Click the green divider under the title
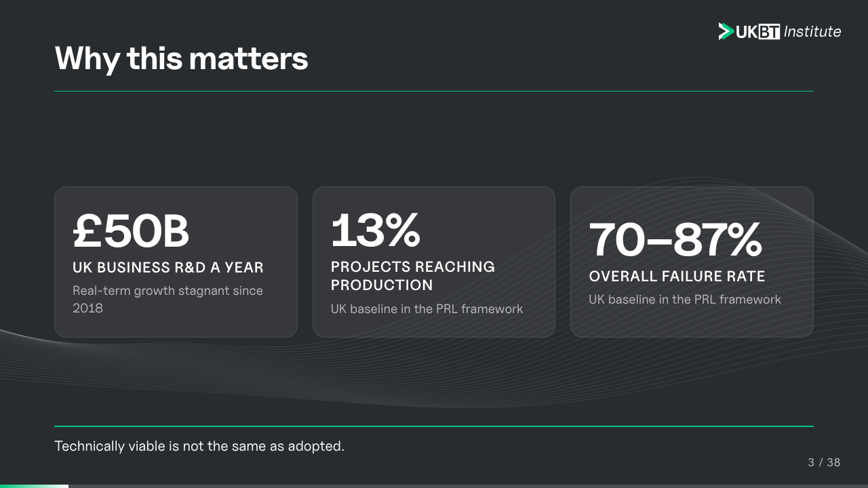 (434, 91)
